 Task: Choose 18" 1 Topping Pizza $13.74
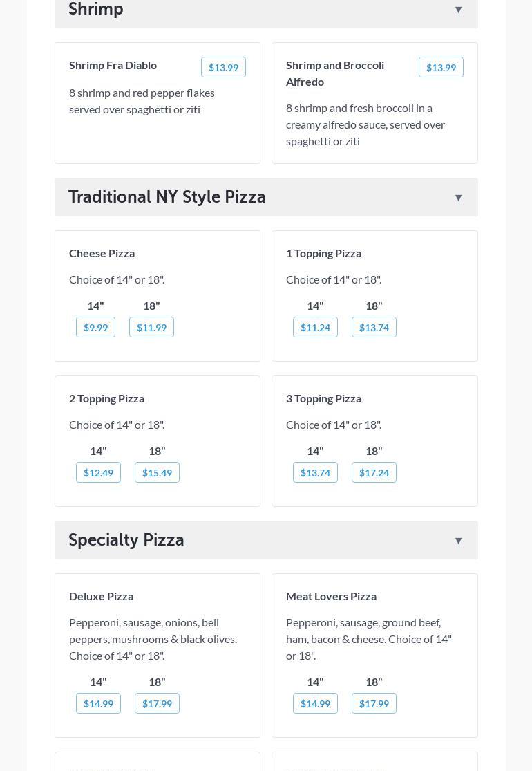click(374, 327)
